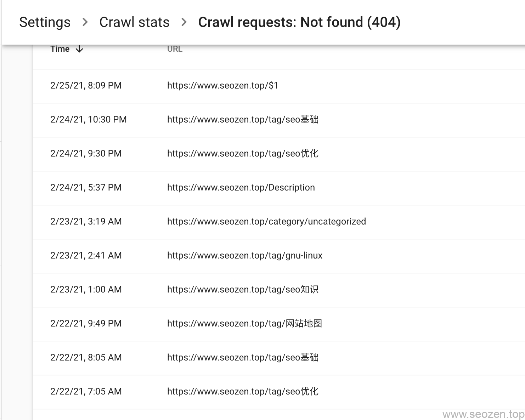Click the 2/23/21, 2:41 AM timestamp
Viewport: 525px width, 420px height.
coord(86,256)
